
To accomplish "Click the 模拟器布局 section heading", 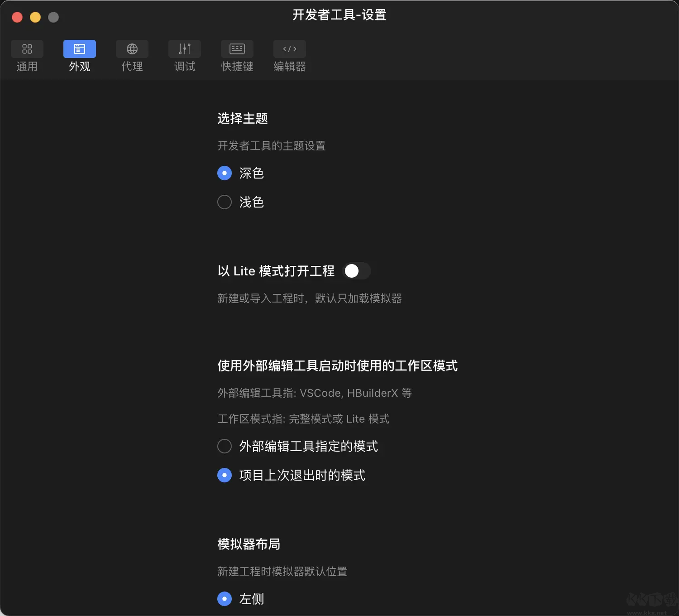I will 249,544.
